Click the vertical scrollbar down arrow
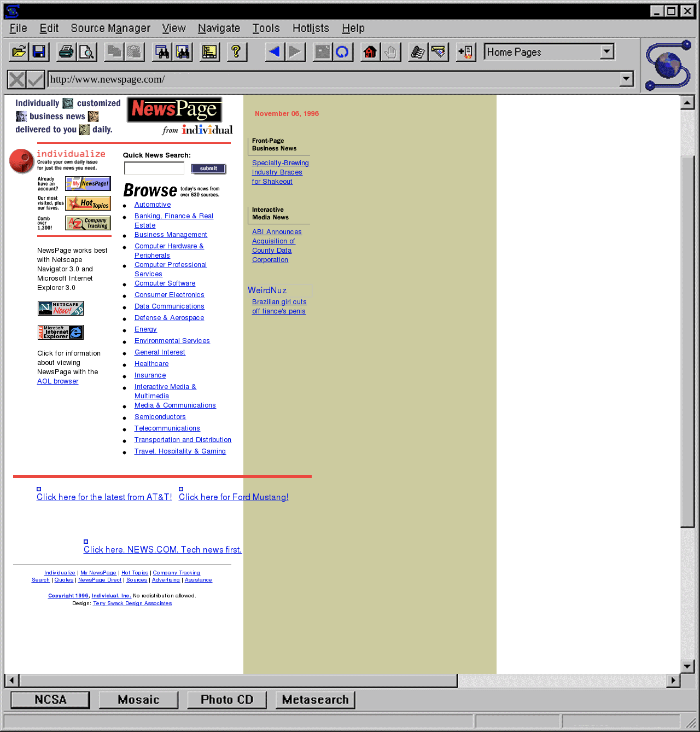The width and height of the screenshot is (700, 732). click(x=687, y=666)
